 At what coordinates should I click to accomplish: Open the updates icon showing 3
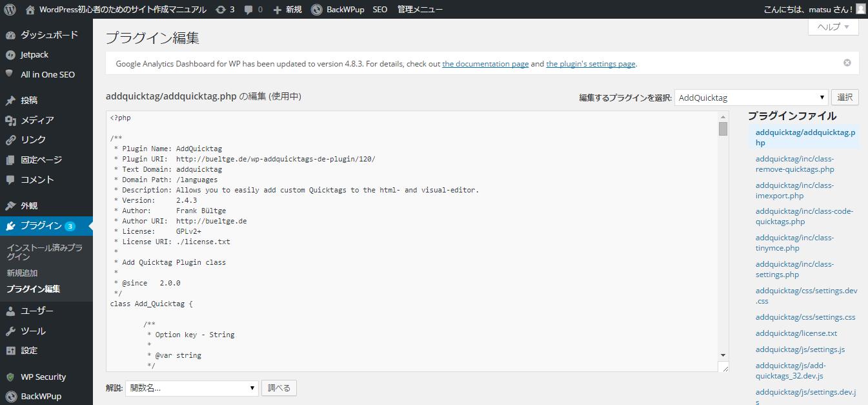(x=221, y=10)
